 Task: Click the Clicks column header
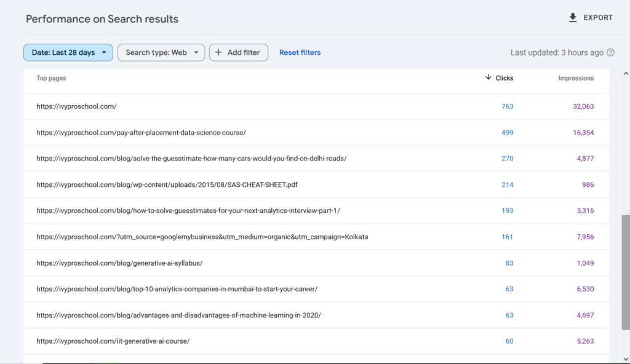coord(502,78)
